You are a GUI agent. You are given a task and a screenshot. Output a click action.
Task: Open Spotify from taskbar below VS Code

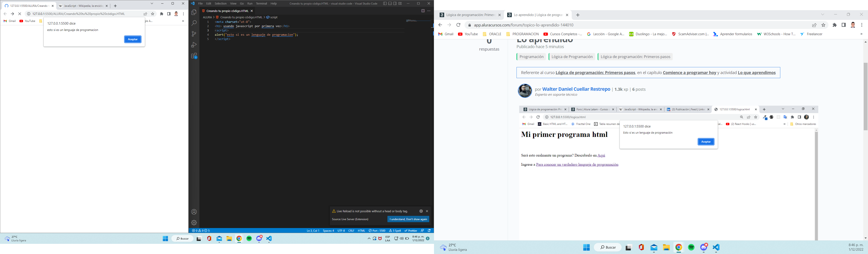click(x=249, y=238)
